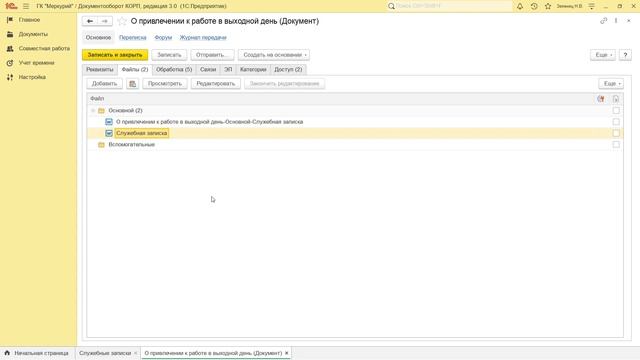Image resolution: width=640 pixels, height=360 pixels.
Task: Open notifications bell icon
Action: point(520,6)
